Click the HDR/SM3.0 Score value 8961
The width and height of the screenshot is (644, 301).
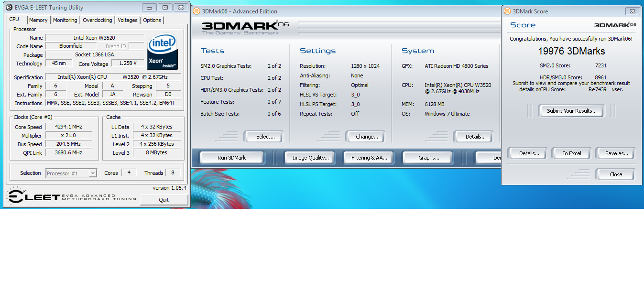click(x=601, y=77)
